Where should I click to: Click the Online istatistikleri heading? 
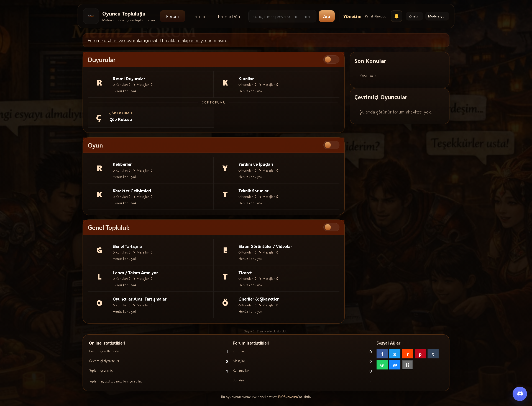107,343
